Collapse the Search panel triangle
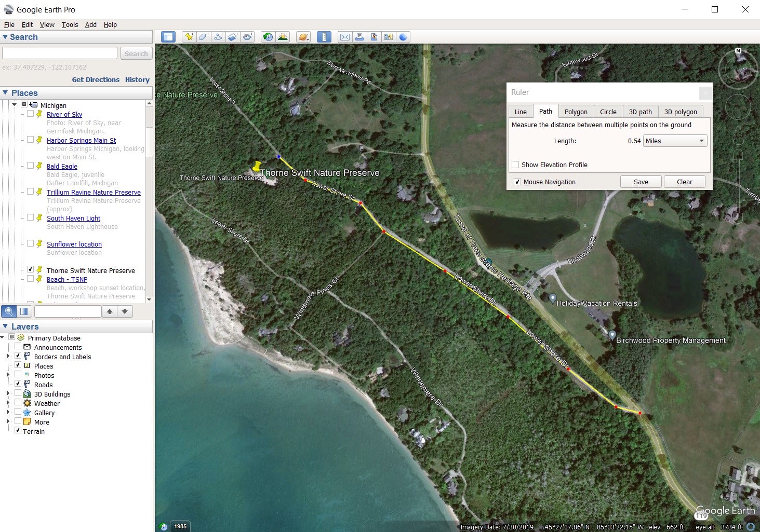This screenshot has height=532, width=760. tap(5, 37)
